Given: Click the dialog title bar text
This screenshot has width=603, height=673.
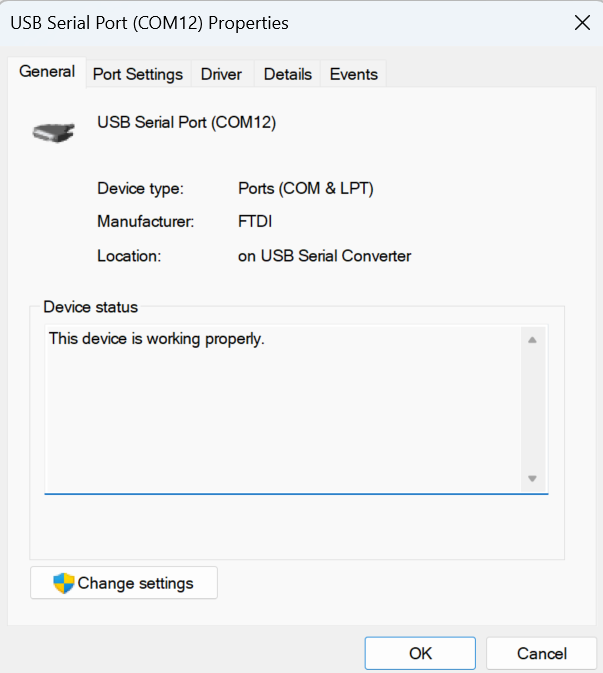Looking at the screenshot, I should [x=149, y=23].
